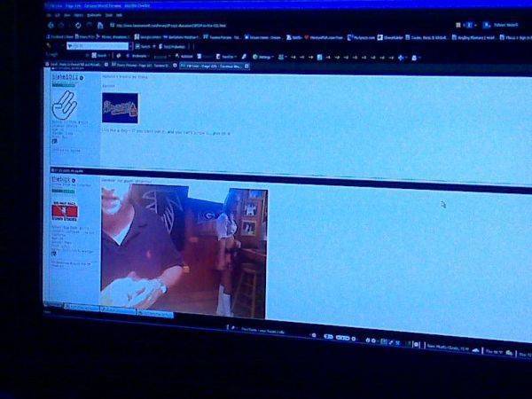532x399 pixels.
Task: Click the highlighter pen toolbar icon
Action: click(244, 57)
